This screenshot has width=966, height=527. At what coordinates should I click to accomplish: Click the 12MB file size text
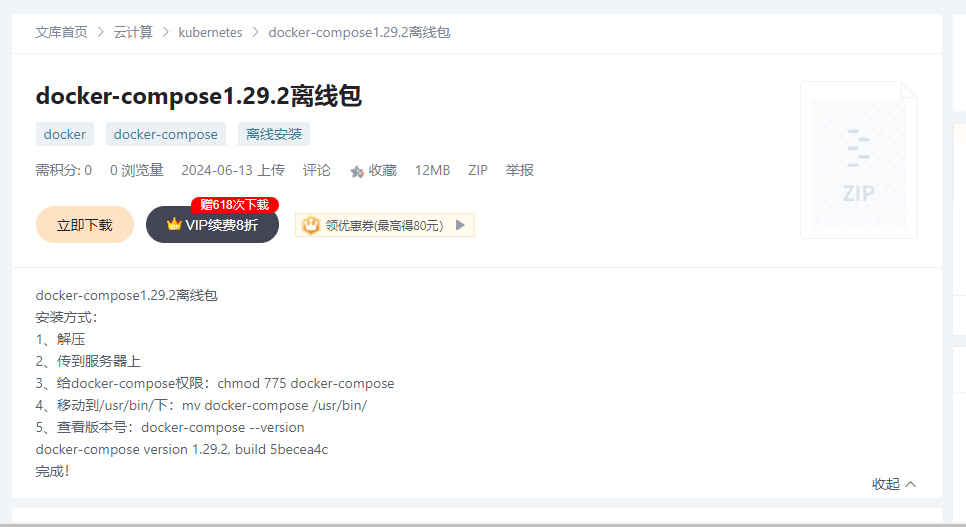432,170
